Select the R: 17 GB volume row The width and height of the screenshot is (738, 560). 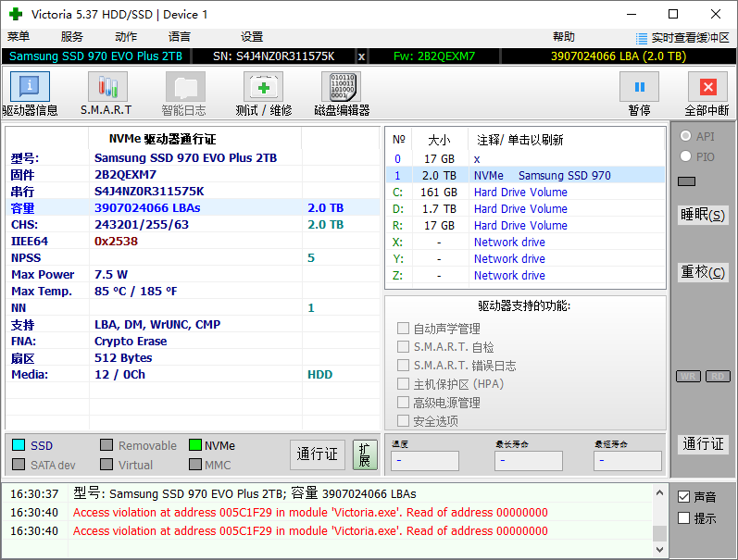(525, 226)
